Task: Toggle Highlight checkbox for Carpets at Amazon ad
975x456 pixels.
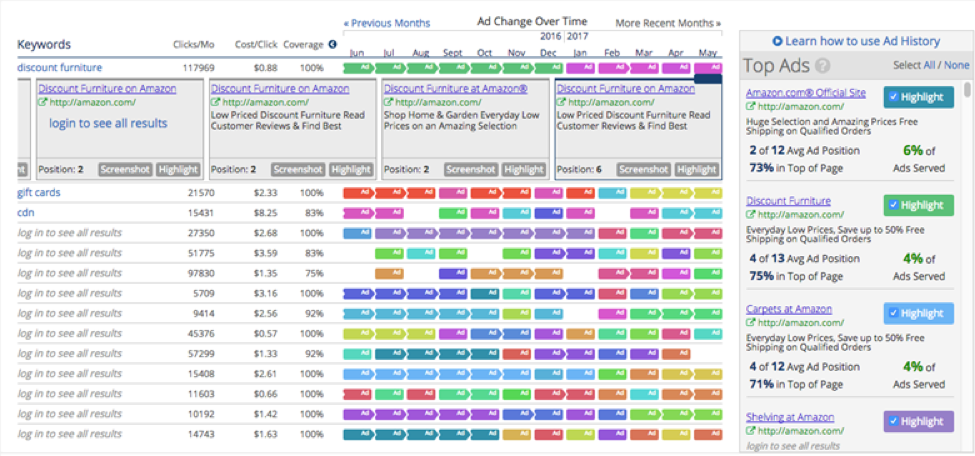Action: click(x=892, y=313)
